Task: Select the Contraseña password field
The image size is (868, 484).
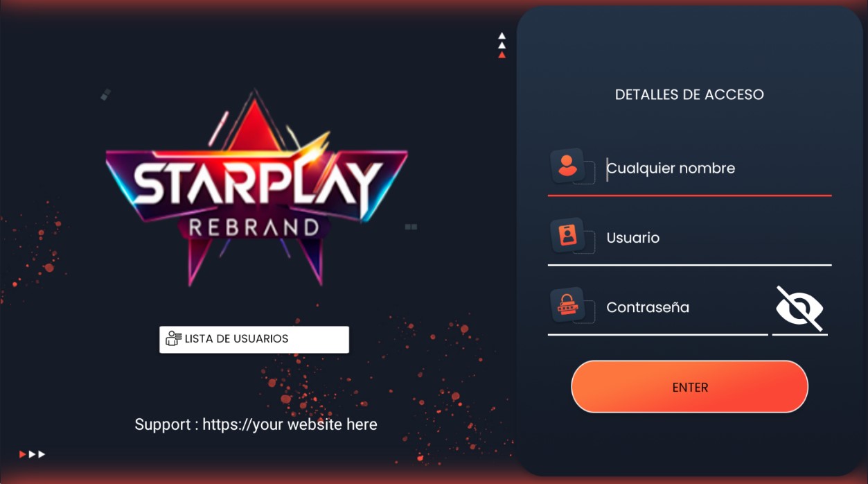Action: 686,307
